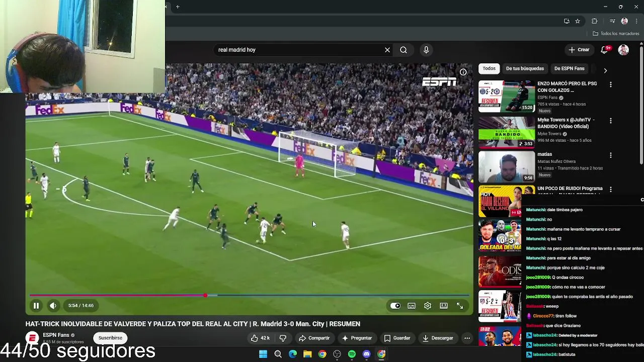Dislike the video with thumbs down
Viewport: 644px width, 362px height.
coord(283,338)
